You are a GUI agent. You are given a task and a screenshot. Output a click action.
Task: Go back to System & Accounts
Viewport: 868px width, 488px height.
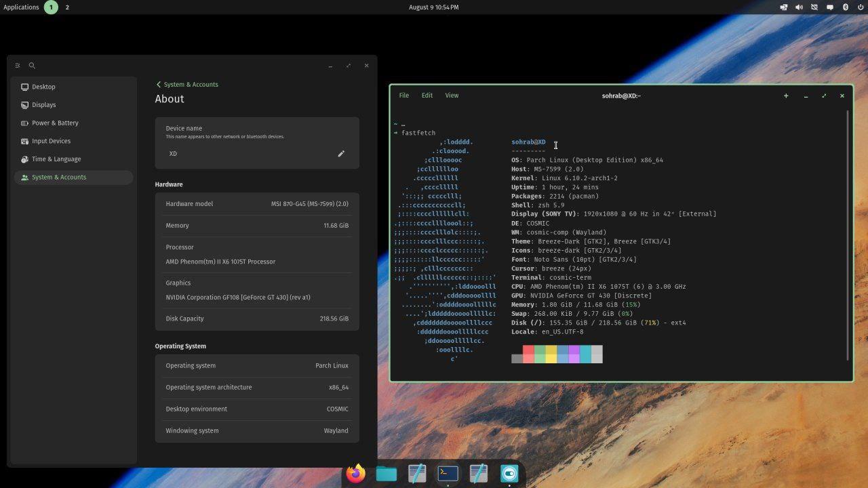click(187, 85)
